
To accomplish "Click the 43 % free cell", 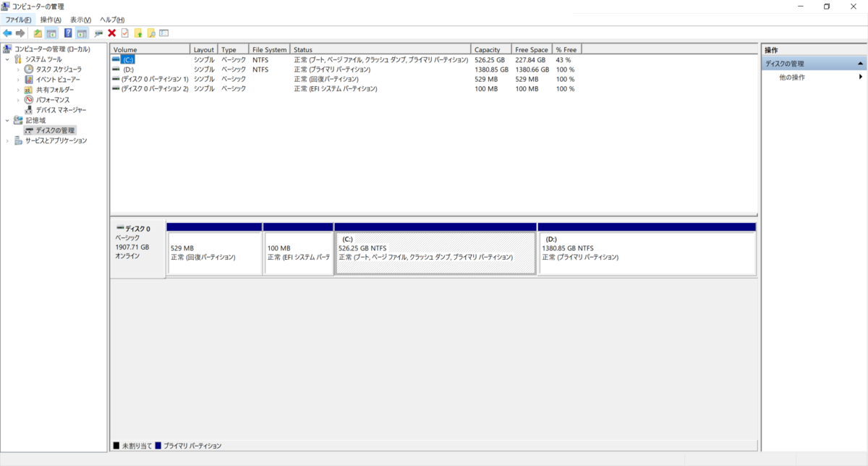I will click(563, 59).
